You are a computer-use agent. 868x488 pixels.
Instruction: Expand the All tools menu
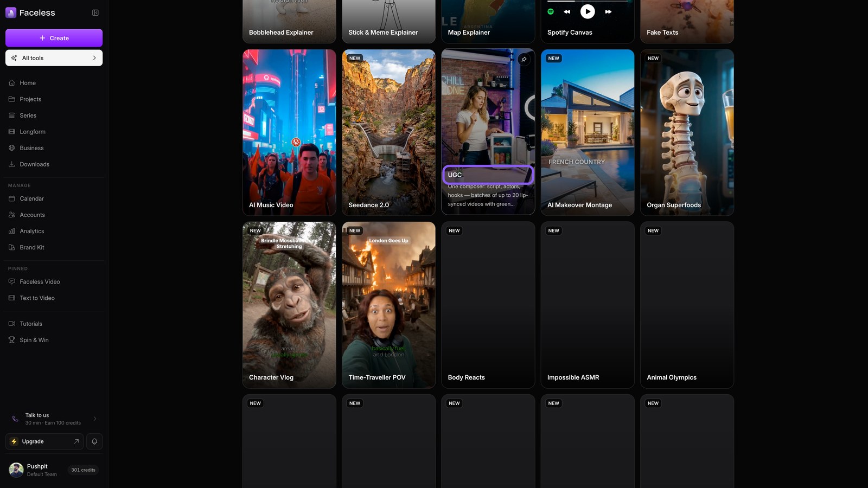click(54, 58)
